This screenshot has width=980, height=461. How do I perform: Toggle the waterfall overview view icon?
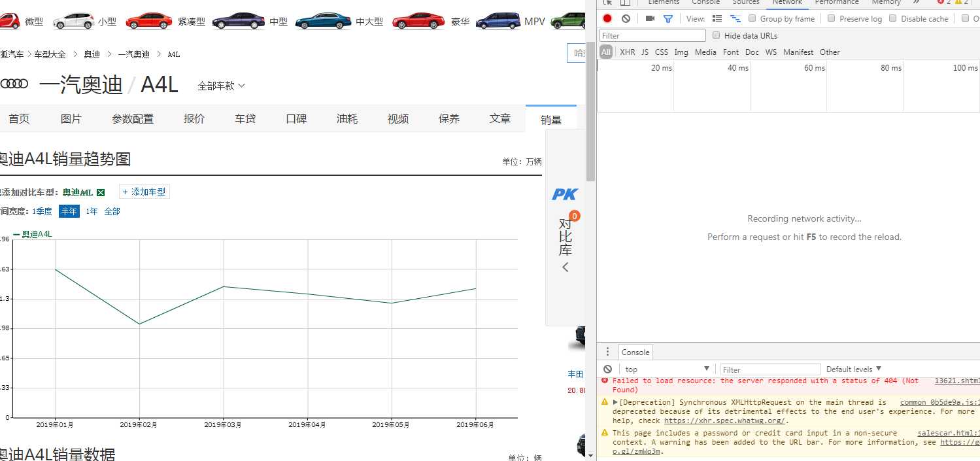[735, 19]
